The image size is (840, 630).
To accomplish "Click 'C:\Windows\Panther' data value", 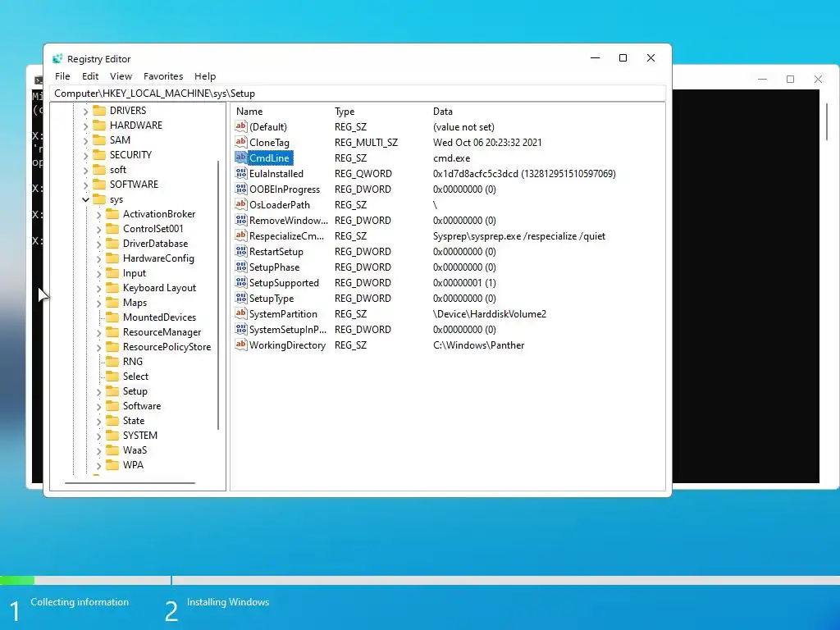I will click(478, 345).
